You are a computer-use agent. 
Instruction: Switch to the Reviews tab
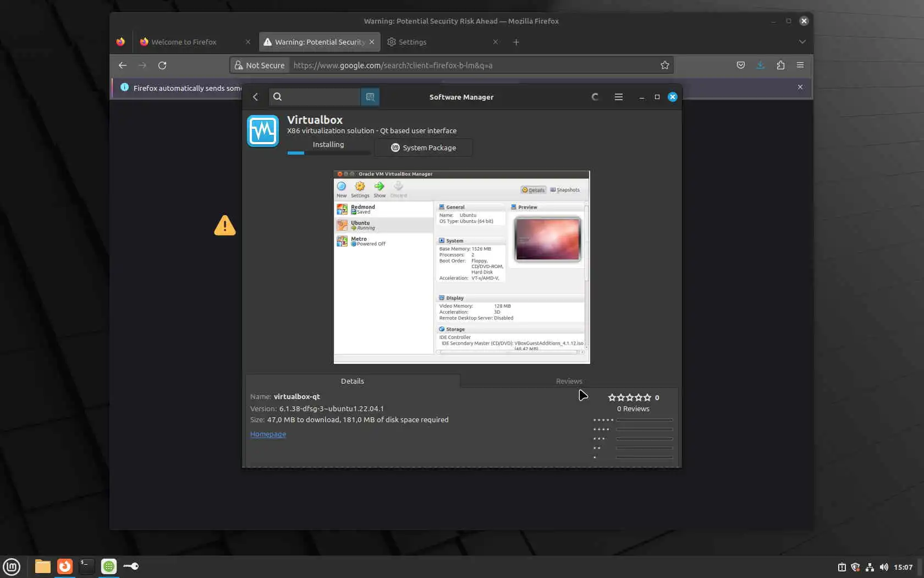click(569, 381)
